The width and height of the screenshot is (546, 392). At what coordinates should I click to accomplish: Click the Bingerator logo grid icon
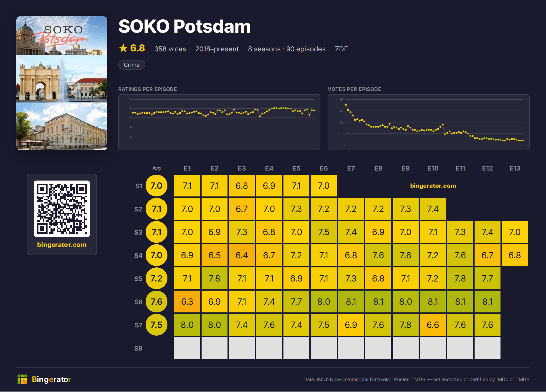[x=22, y=379]
